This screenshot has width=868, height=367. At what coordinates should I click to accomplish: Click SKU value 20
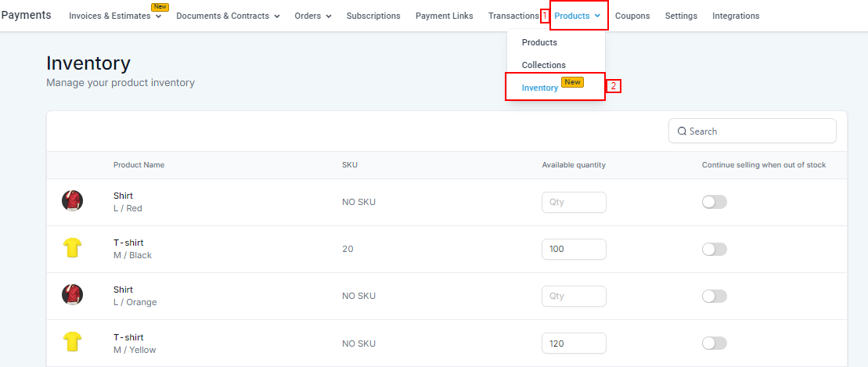pyautogui.click(x=348, y=249)
